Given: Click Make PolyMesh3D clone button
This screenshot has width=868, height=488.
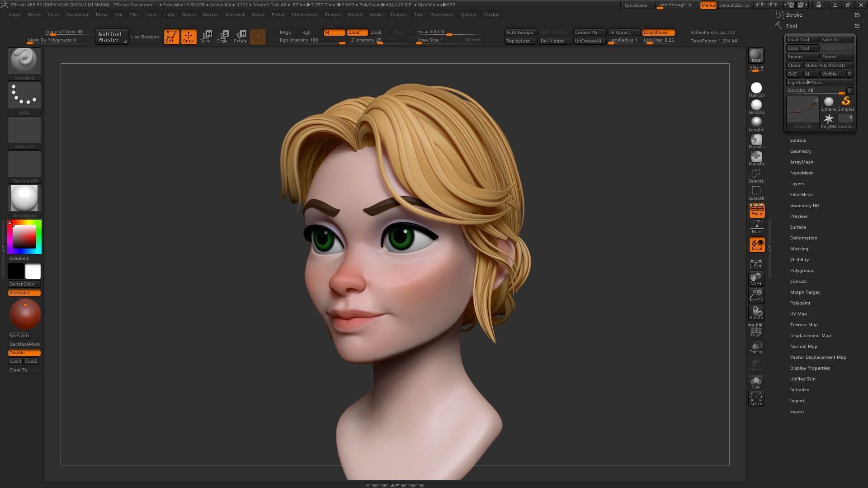Looking at the screenshot, I should (827, 65).
